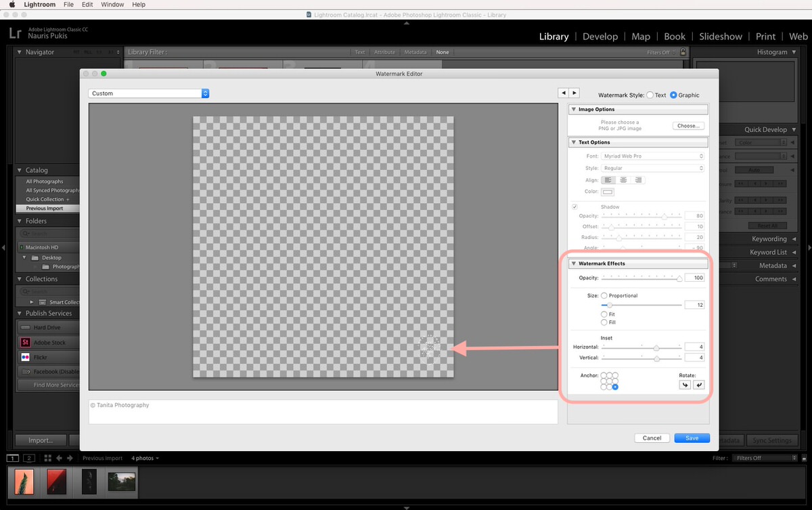Set anchor to bottom-right point
Image resolution: width=812 pixels, height=510 pixels.
tap(615, 387)
